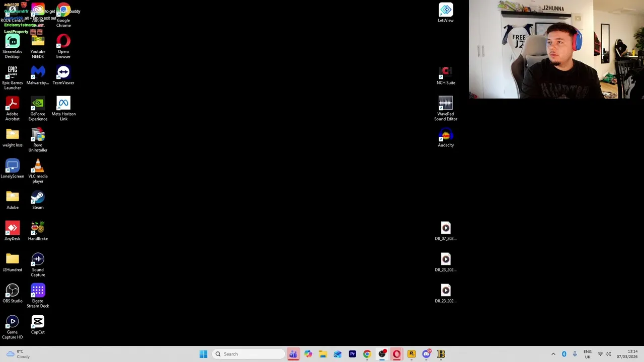This screenshot has height=362, width=644.
Task: Open Microsoft Teams from the taskbar
Action: (293, 354)
